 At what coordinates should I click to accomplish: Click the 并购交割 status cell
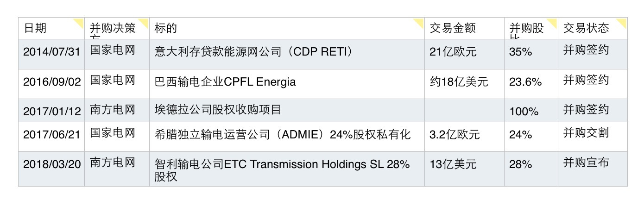(586, 134)
